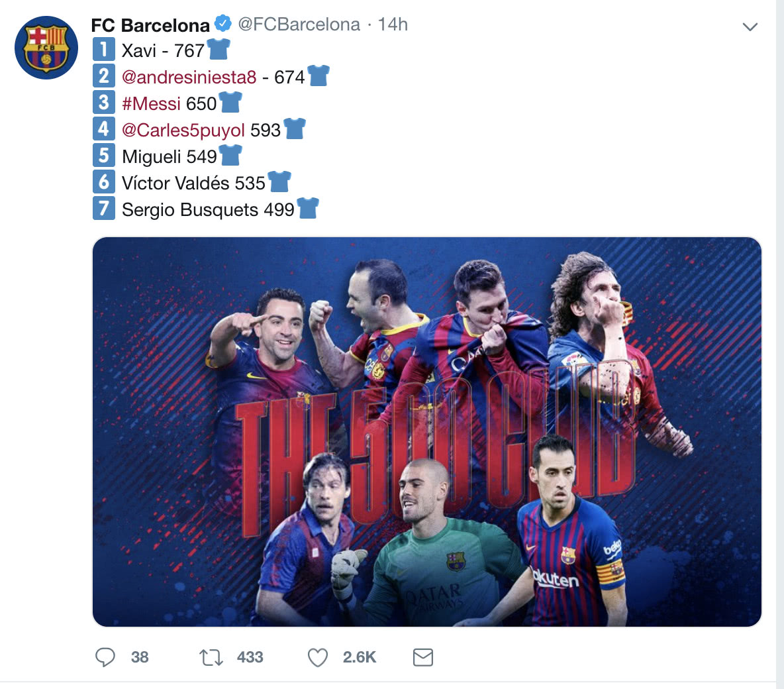Image resolution: width=784 pixels, height=689 pixels.
Task: Open the @FCBarcelona handle
Action: 299,24
